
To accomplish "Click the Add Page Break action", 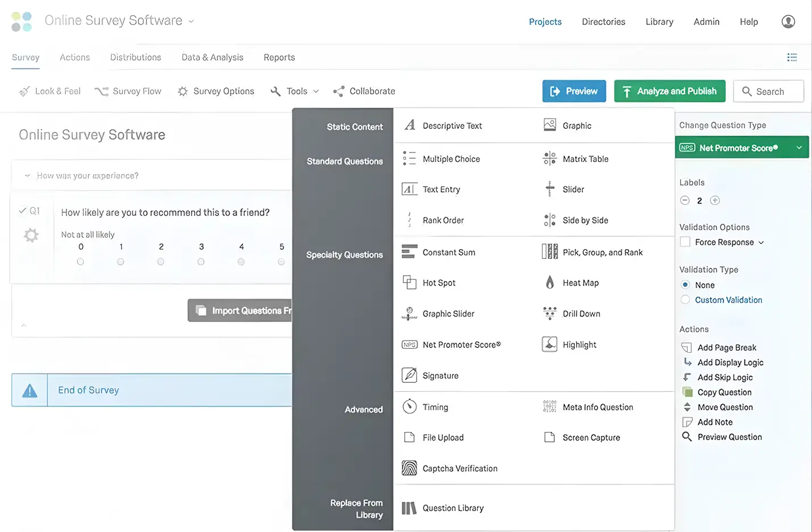I will click(x=727, y=347).
